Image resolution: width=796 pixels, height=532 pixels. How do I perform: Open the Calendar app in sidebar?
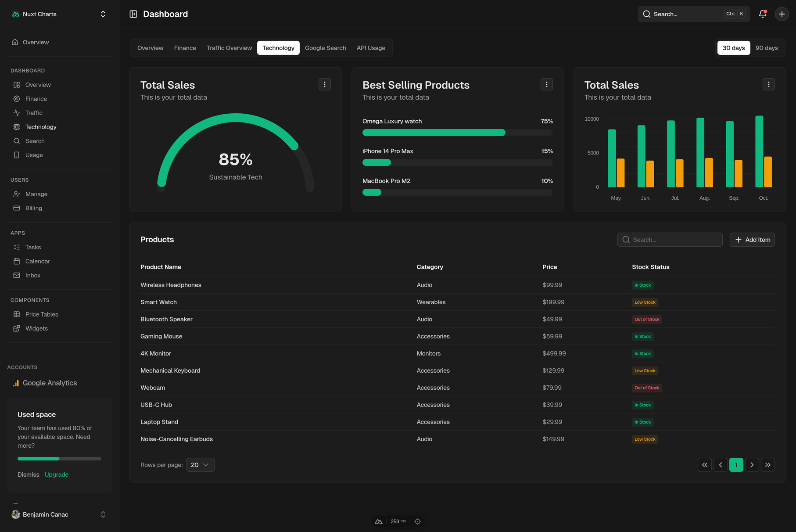[x=37, y=261]
